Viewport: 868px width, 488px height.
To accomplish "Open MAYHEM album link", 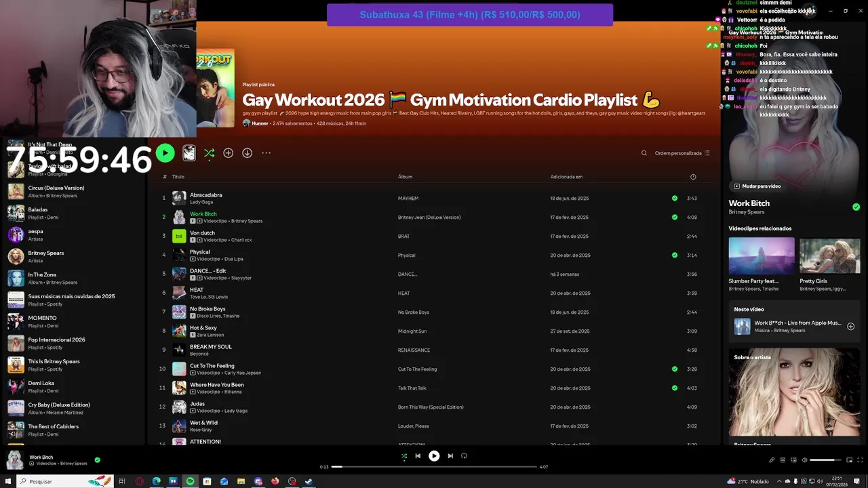I will coord(408,199).
